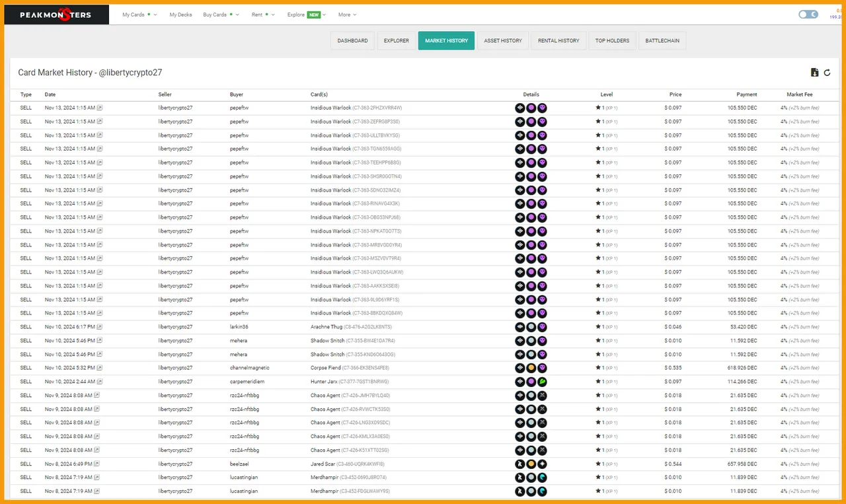Screen dimensions: 846x504
Task: Expand the Rent dropdown menu
Action: tap(264, 15)
